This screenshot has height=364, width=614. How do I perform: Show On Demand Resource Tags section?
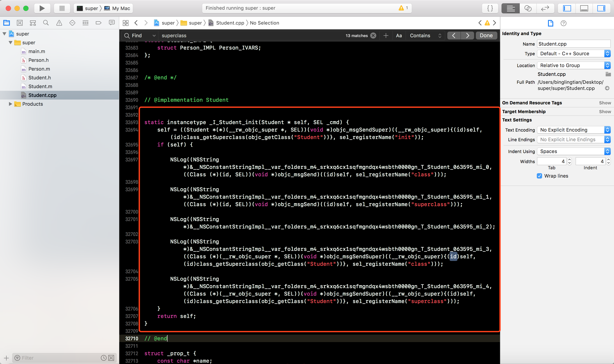click(x=605, y=103)
